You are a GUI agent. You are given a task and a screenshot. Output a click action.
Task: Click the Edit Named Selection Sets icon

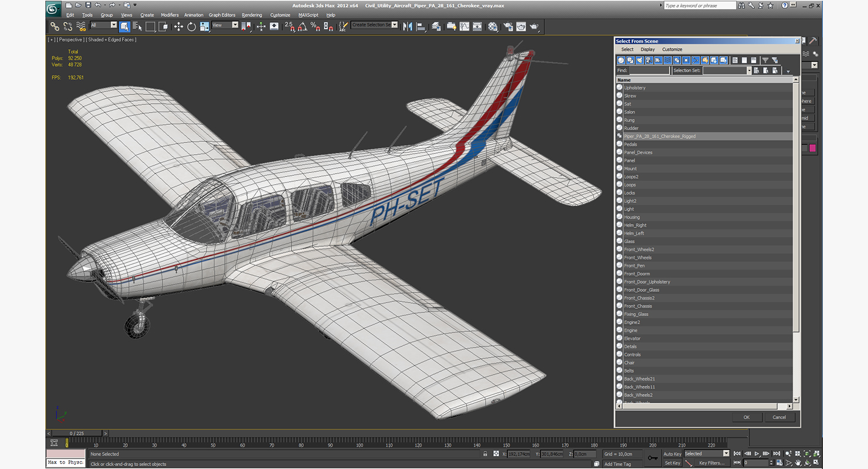click(x=343, y=26)
